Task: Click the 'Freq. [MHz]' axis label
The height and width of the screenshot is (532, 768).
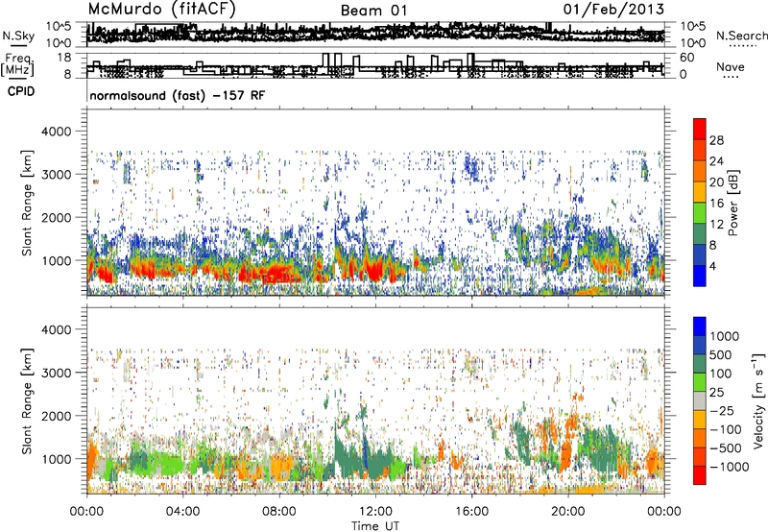Action: tap(17, 65)
